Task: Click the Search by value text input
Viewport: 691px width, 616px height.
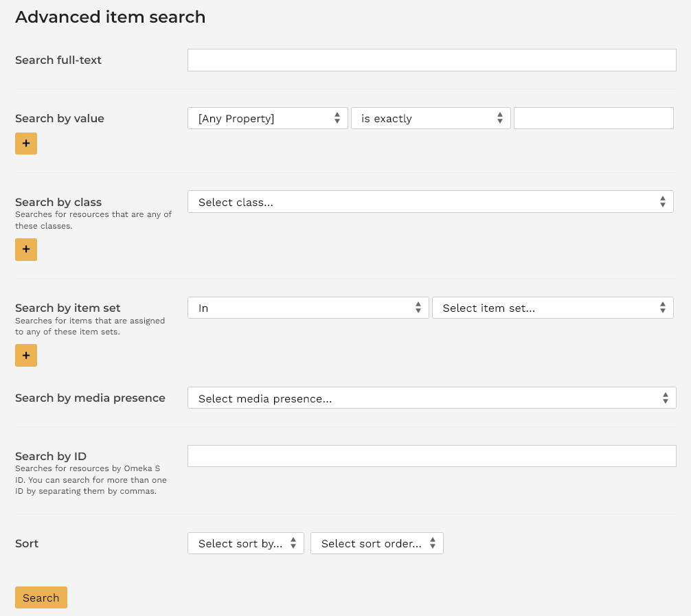Action: (x=593, y=118)
